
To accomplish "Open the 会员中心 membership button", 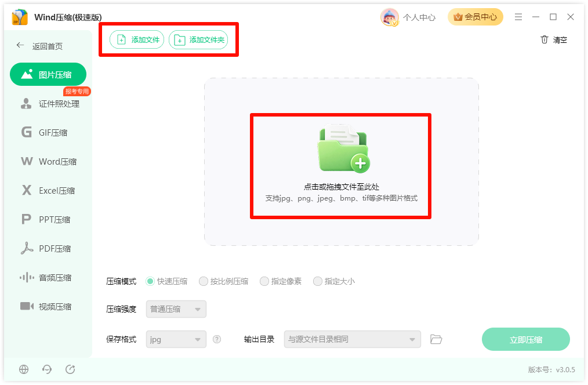I will (x=475, y=17).
